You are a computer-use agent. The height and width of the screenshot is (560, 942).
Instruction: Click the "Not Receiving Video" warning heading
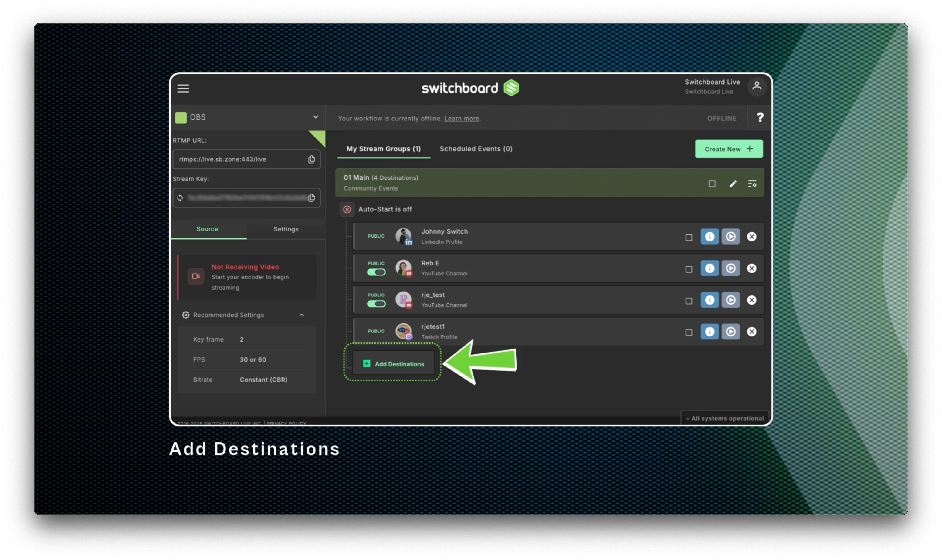pyautogui.click(x=245, y=267)
